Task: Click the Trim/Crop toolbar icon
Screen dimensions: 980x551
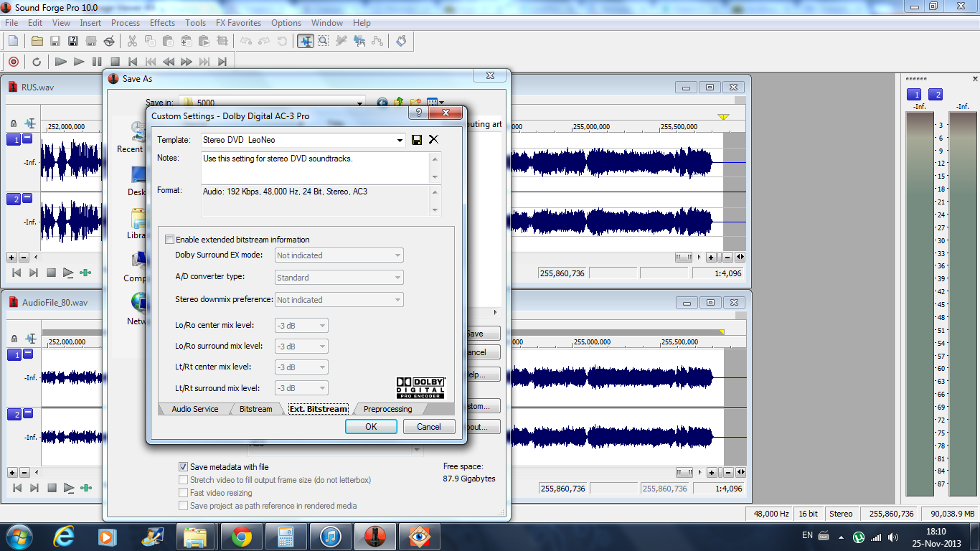Action: click(x=222, y=41)
